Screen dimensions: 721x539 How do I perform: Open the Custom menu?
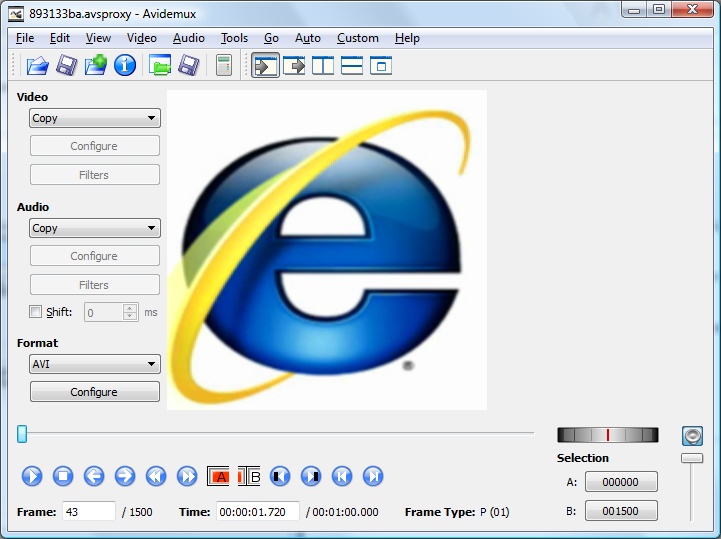click(x=357, y=38)
